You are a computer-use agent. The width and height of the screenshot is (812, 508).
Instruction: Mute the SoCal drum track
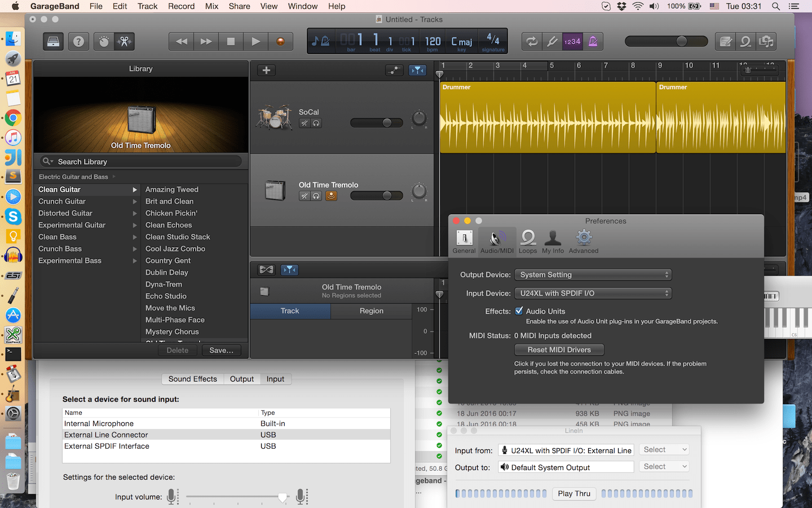pyautogui.click(x=304, y=123)
